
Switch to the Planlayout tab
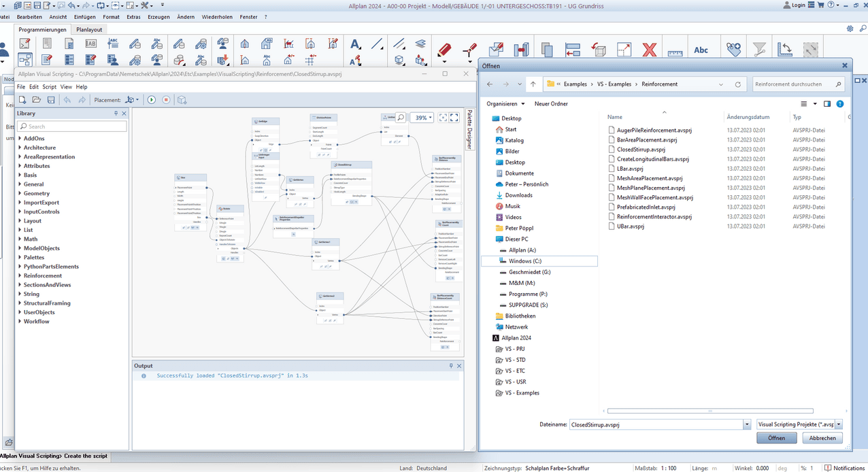pyautogui.click(x=89, y=30)
